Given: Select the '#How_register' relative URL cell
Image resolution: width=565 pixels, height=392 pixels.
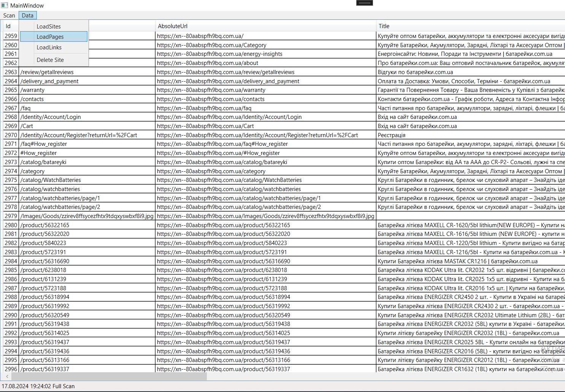Looking at the screenshot, I should (x=87, y=153).
